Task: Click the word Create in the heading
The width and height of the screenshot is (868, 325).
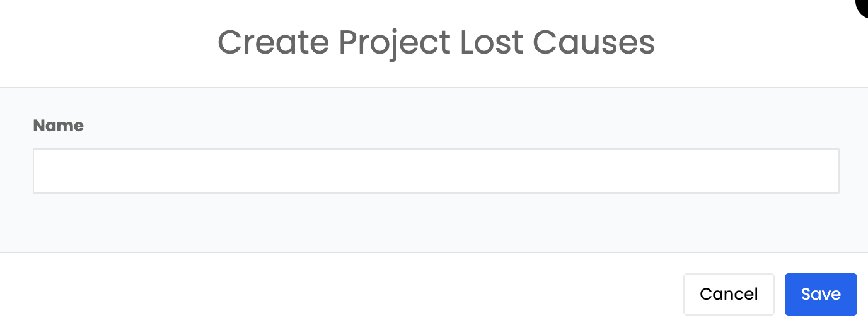Action: tap(273, 43)
